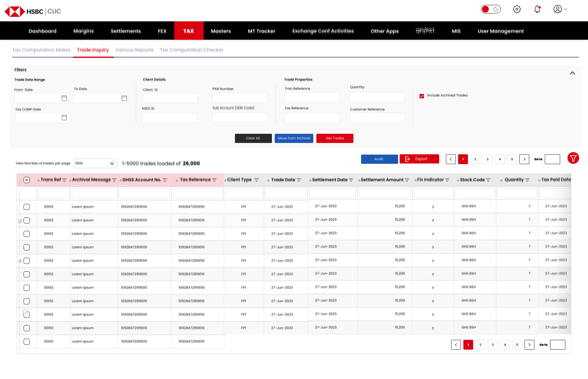The height and width of the screenshot is (379, 588).
Task: Open the From Date calendar picker
Action: pos(64,98)
